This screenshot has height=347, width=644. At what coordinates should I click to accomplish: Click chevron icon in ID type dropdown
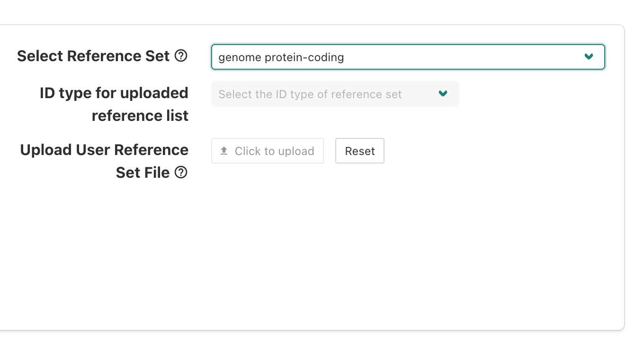point(443,94)
